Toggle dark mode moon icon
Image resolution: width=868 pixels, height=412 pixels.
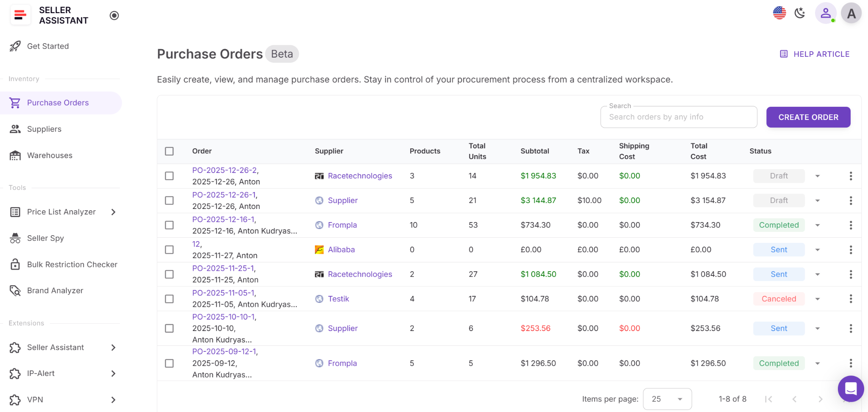click(x=800, y=13)
